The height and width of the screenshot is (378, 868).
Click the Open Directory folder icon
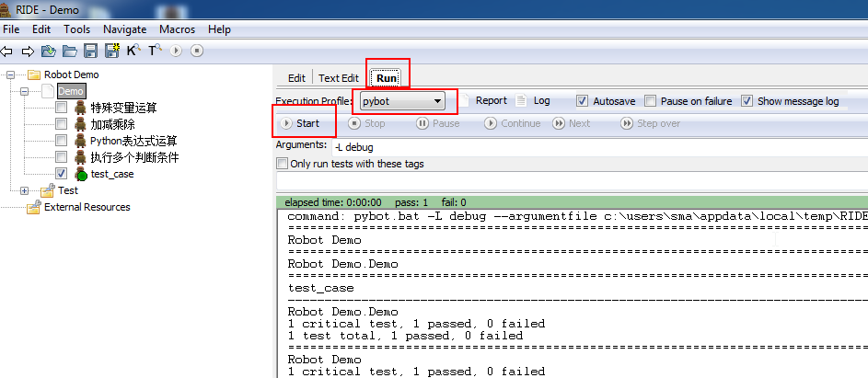pos(70,52)
